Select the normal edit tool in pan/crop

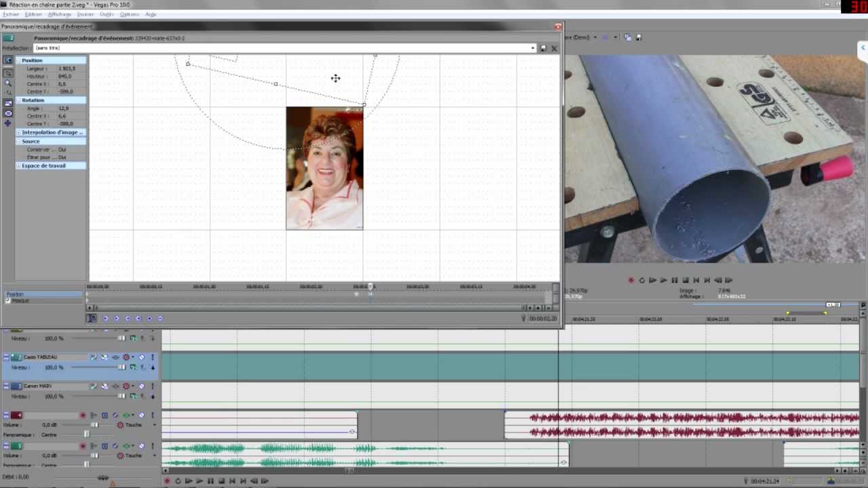pyautogui.click(x=8, y=73)
